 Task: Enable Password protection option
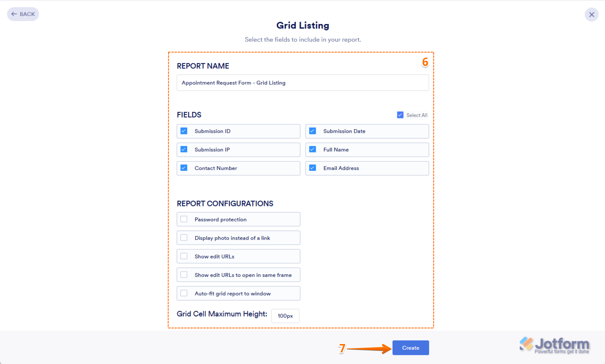184,219
